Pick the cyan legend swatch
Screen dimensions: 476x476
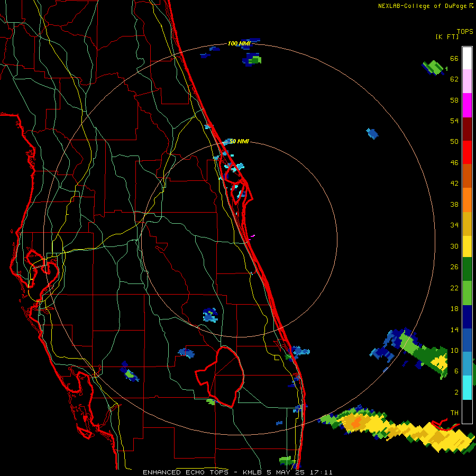467,388
